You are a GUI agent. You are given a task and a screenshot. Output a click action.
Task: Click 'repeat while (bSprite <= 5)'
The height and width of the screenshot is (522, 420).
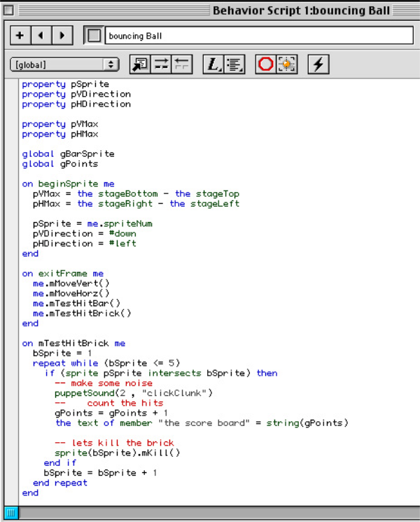point(106,363)
